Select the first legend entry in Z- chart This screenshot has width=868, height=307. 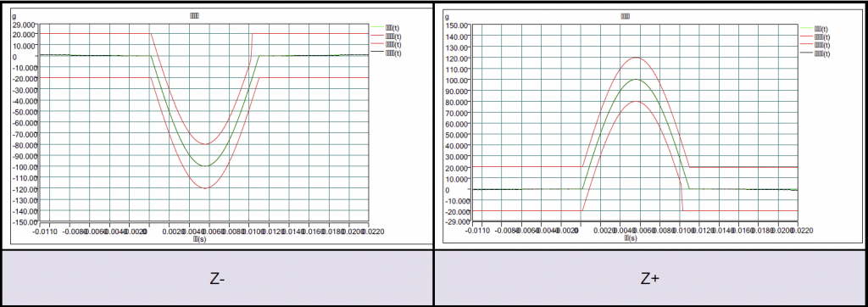[386, 26]
